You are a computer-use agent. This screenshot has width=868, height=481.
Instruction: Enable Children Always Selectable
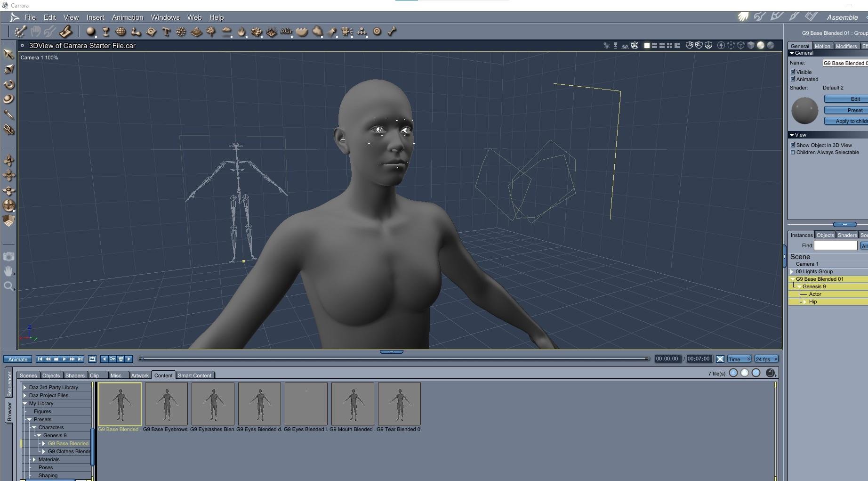(x=793, y=152)
